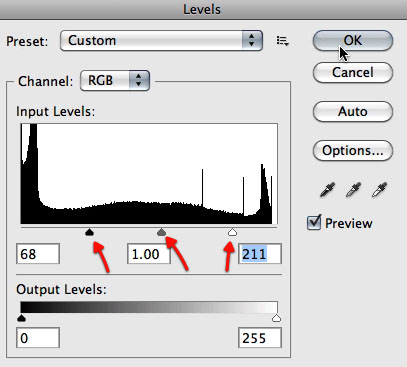Screen dimensions: 407x367
Task: Click the input highlights white slider
Action: [232, 232]
